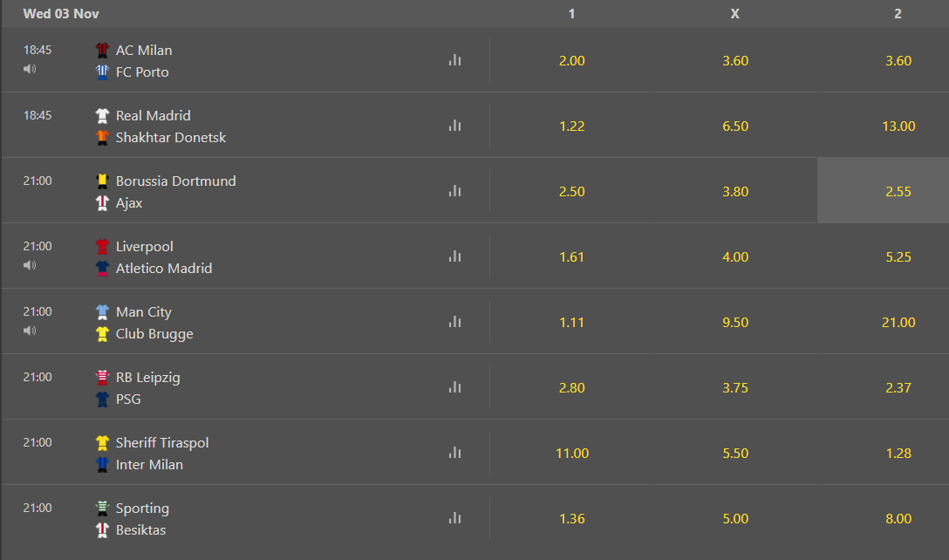This screenshot has height=560, width=949.
Task: Choose Atletico Madrid win at 5.25
Action: tap(898, 257)
